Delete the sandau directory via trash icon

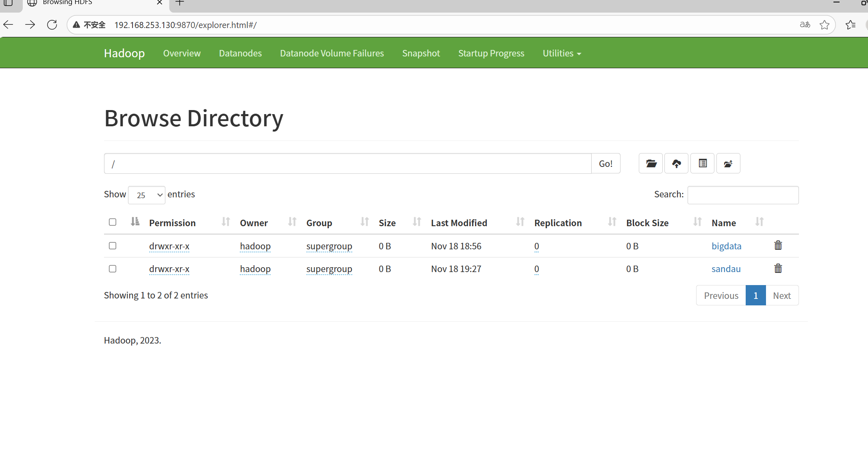[778, 269]
